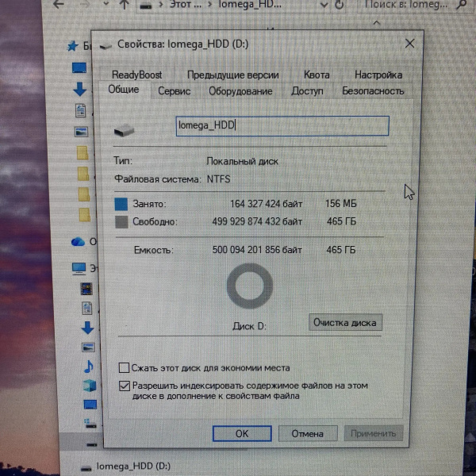Click the disk usage ring chart

click(250, 286)
